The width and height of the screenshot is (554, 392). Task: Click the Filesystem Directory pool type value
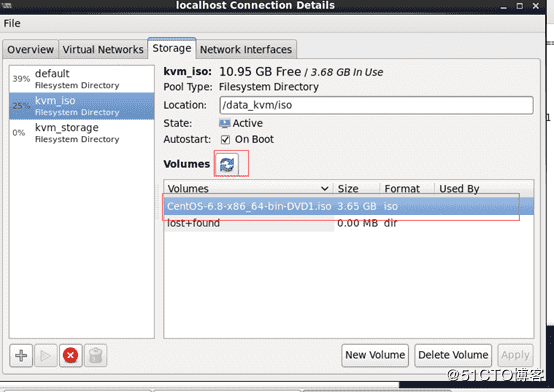tap(269, 87)
